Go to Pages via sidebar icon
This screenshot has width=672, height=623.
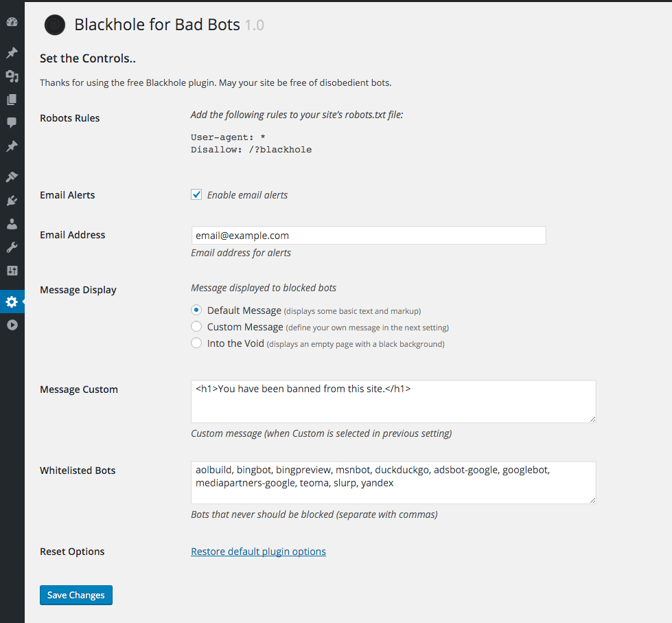[x=12, y=100]
